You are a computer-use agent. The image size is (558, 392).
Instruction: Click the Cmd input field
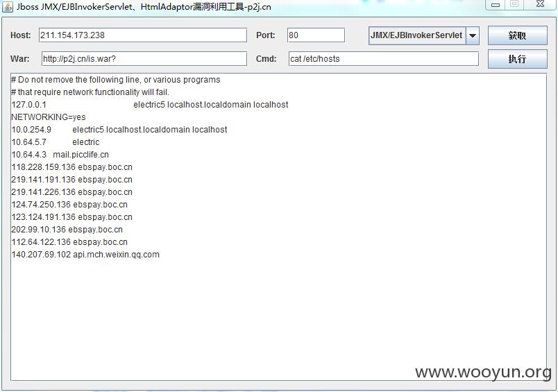point(384,59)
